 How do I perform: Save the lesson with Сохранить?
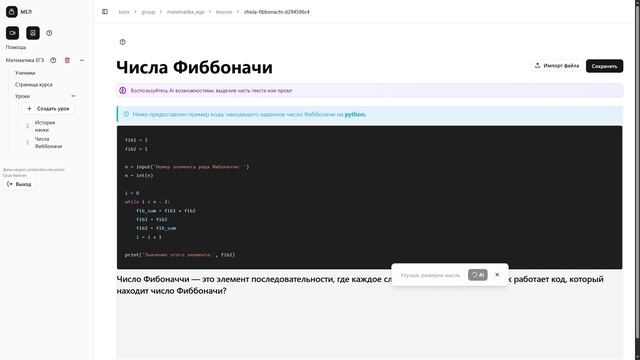tap(604, 66)
